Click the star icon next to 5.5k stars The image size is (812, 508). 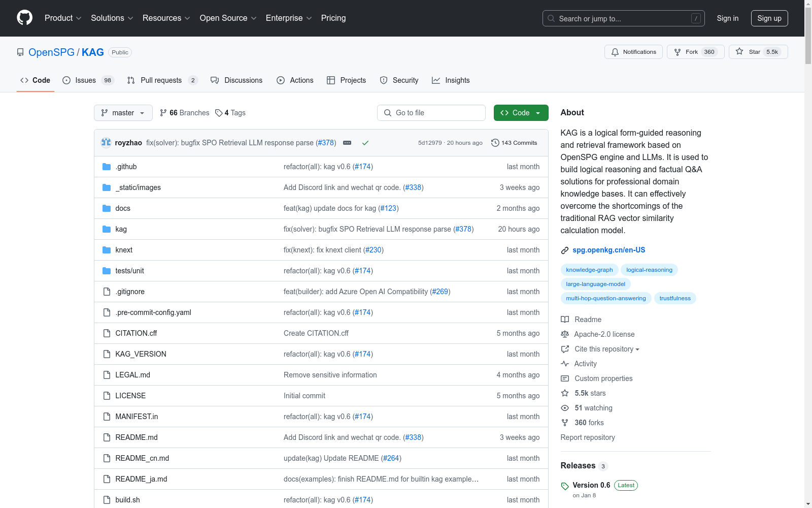point(565,393)
